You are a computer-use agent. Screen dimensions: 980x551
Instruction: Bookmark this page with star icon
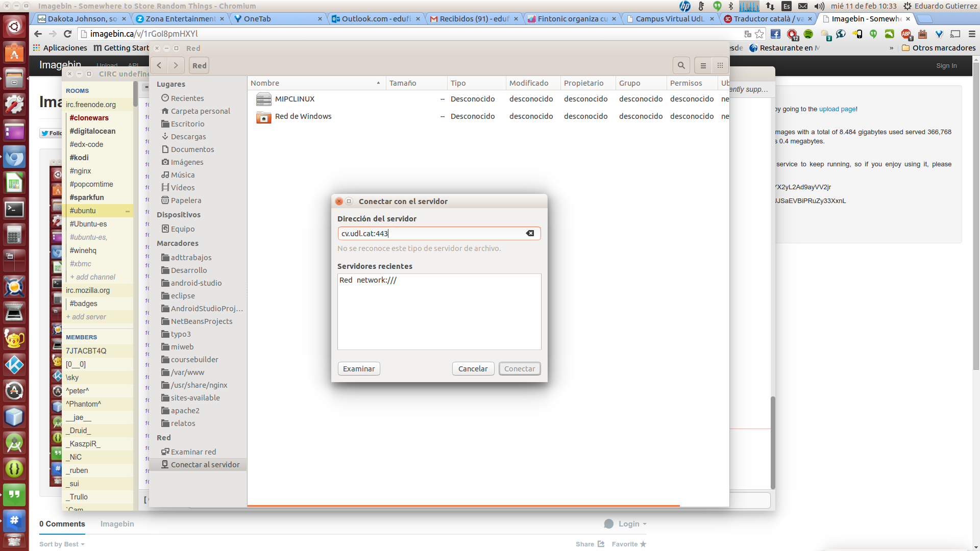(759, 34)
